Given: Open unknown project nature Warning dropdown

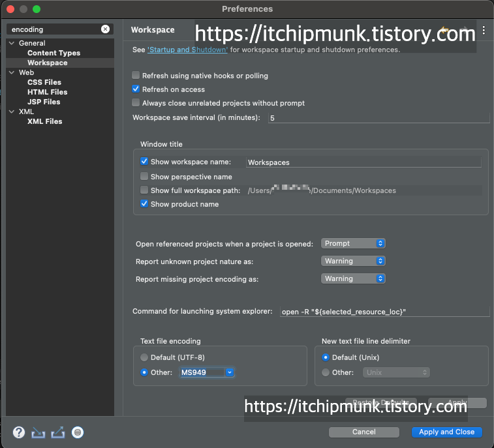Looking at the screenshot, I should click(x=353, y=261).
